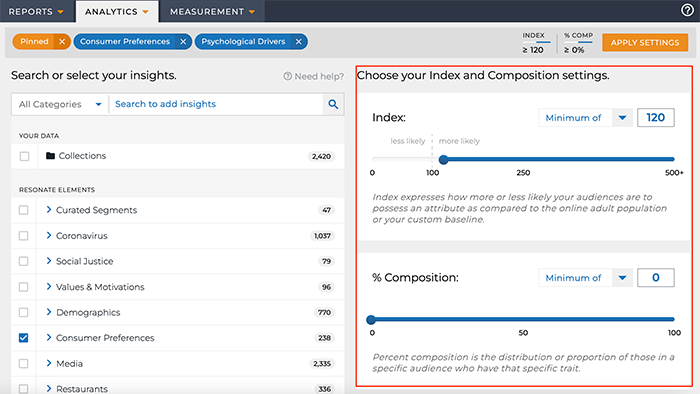The width and height of the screenshot is (700, 394).
Task: Open the All Categories dropdown
Action: 60,104
